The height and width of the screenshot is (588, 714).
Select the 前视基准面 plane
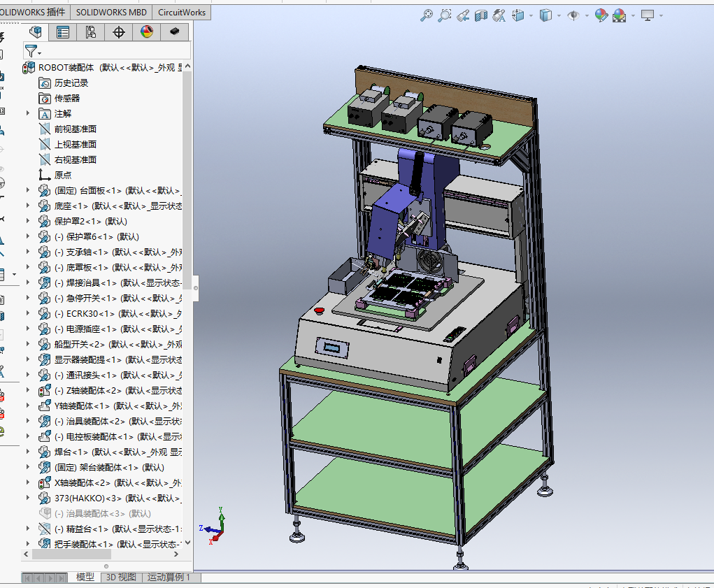(x=75, y=129)
